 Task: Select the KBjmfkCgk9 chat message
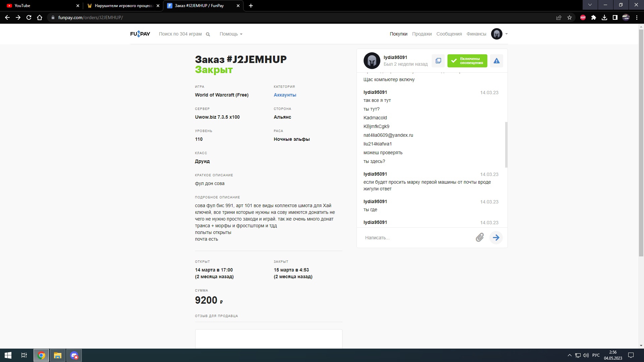(x=376, y=126)
